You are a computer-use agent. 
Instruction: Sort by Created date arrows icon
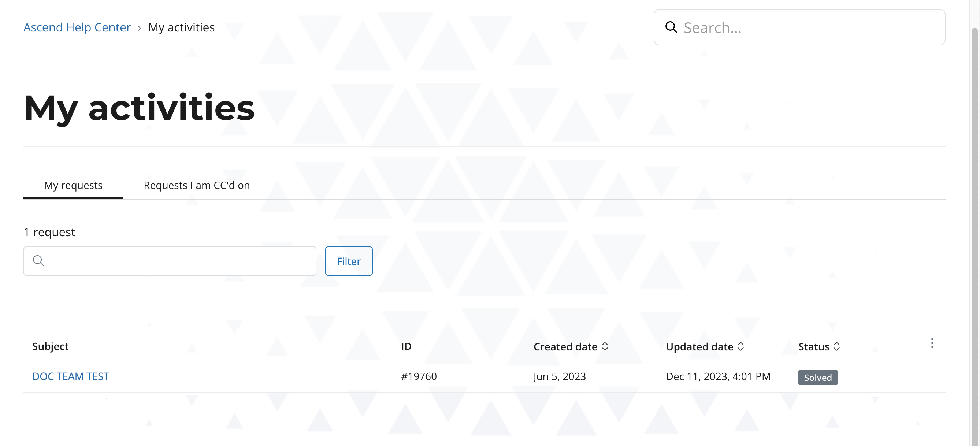pyautogui.click(x=605, y=347)
